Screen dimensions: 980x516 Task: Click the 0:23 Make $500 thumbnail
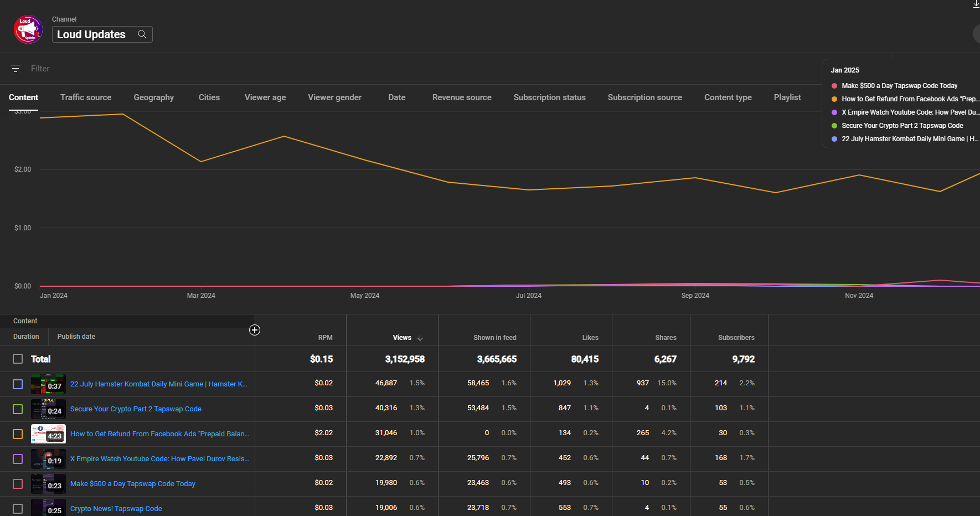tap(48, 484)
